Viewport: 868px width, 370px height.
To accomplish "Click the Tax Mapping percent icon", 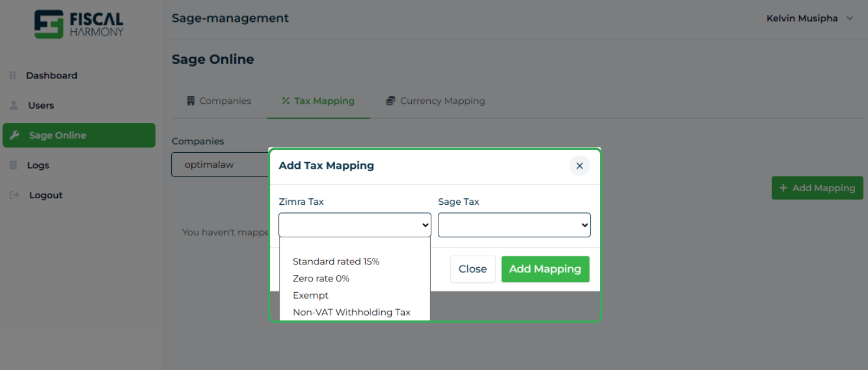I will point(286,101).
